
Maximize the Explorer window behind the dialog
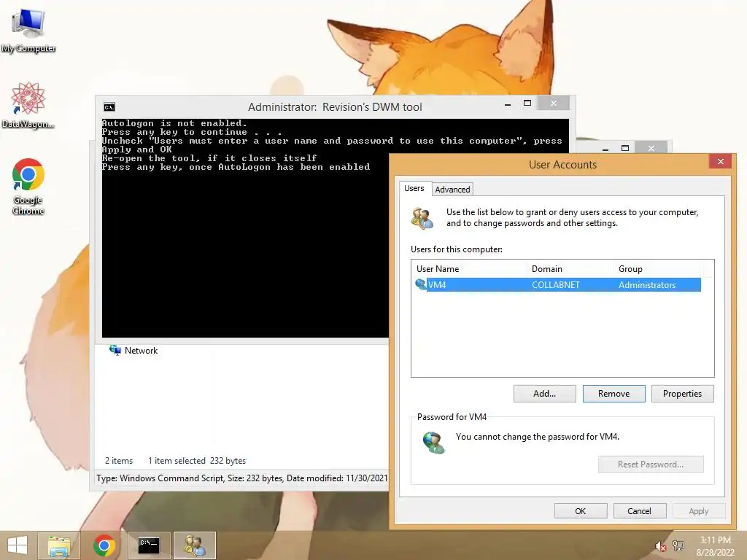point(625,148)
